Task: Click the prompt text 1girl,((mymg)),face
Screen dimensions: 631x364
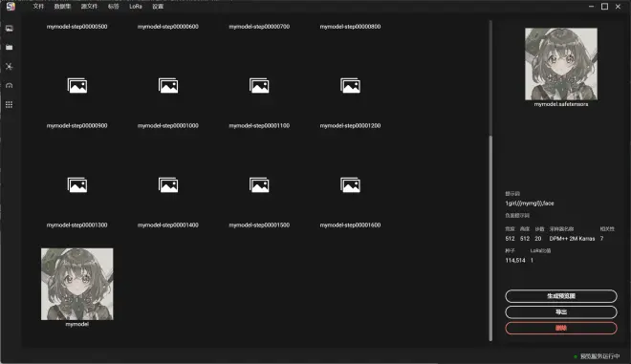Action: click(530, 203)
